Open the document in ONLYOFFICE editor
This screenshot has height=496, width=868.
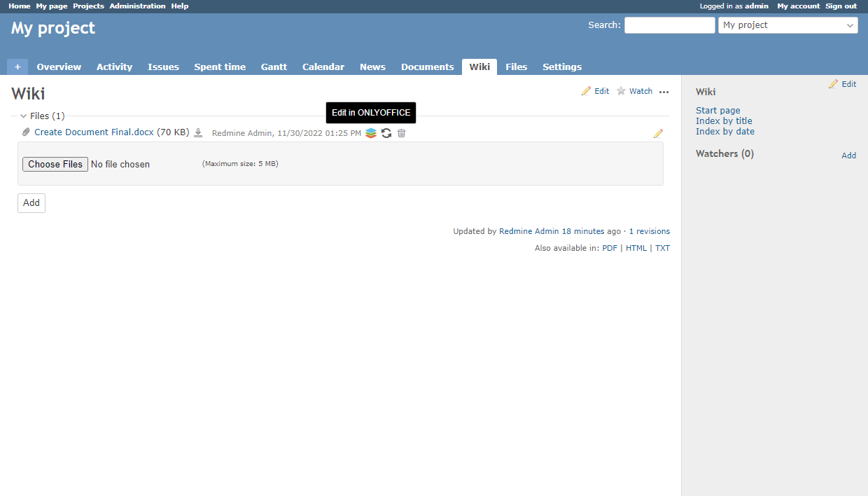tap(370, 132)
